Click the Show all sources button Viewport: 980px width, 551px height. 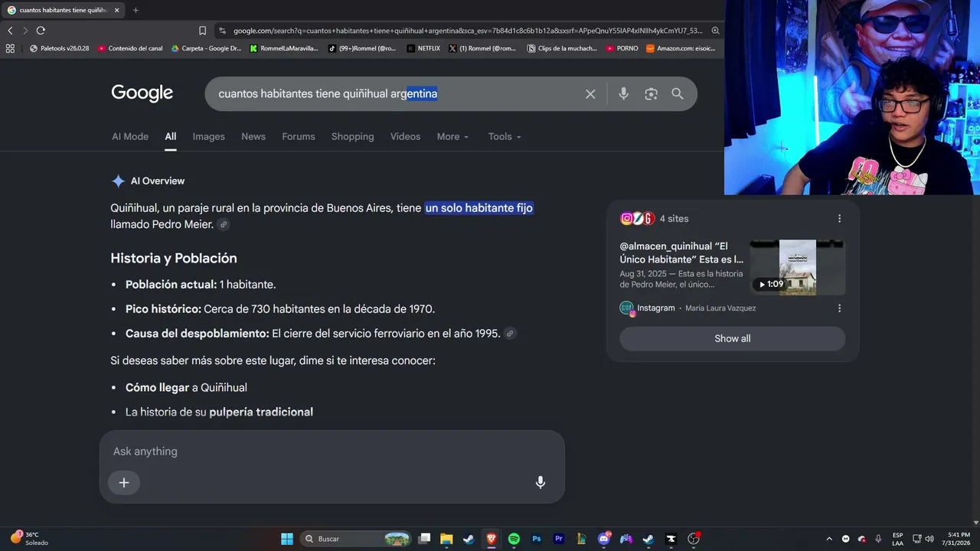click(x=732, y=339)
